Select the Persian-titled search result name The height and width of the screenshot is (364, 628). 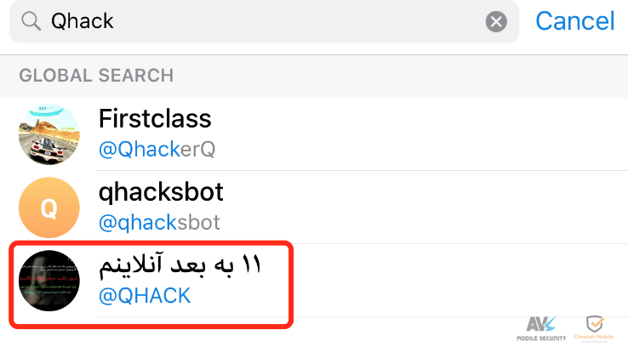pos(180,265)
